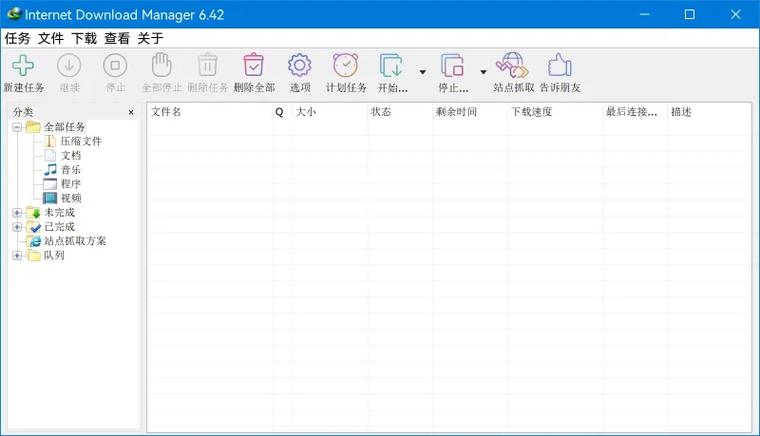The image size is (760, 436).
Task: Sort by 描述 column header
Action: pyautogui.click(x=709, y=112)
